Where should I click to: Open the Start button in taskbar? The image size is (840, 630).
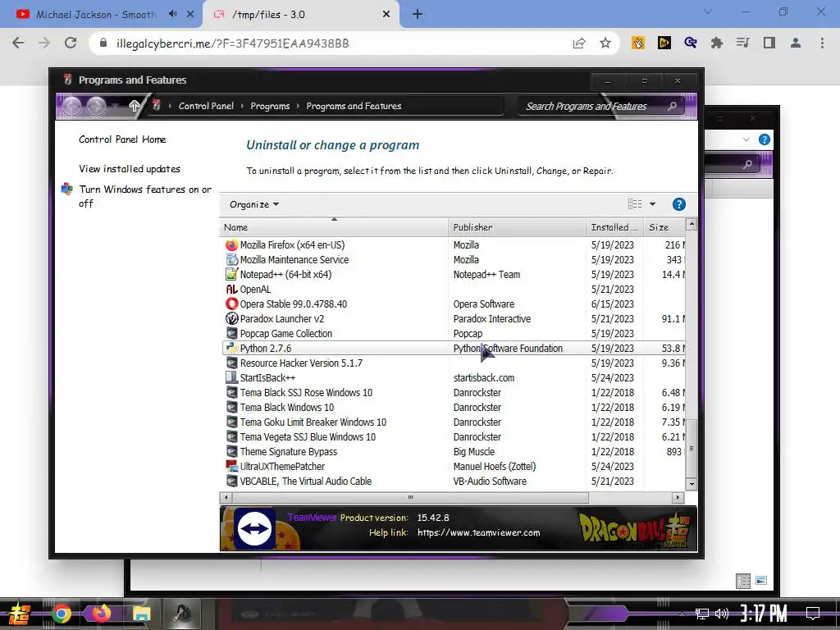[x=18, y=614]
